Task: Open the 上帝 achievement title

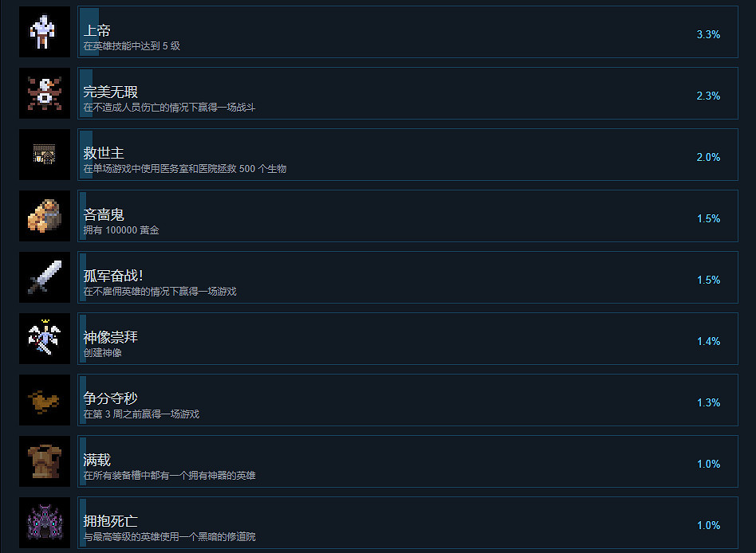Action: (97, 31)
